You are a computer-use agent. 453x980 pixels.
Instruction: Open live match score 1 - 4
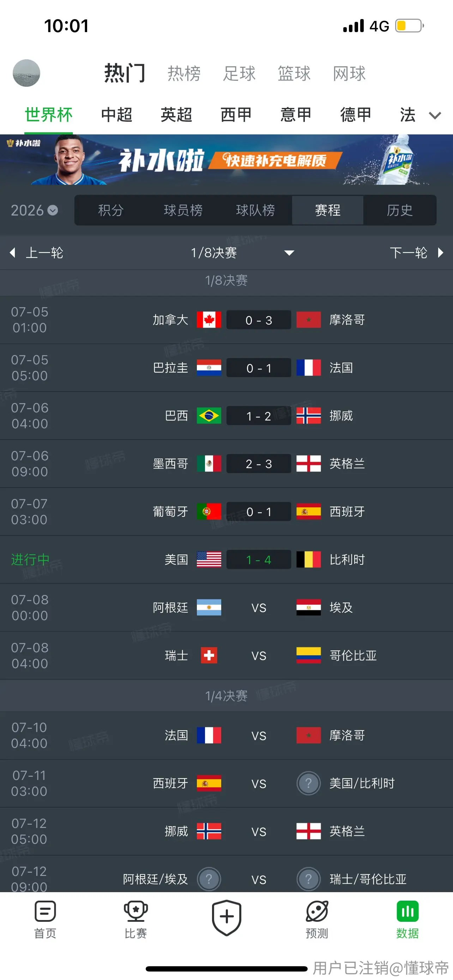tap(259, 559)
